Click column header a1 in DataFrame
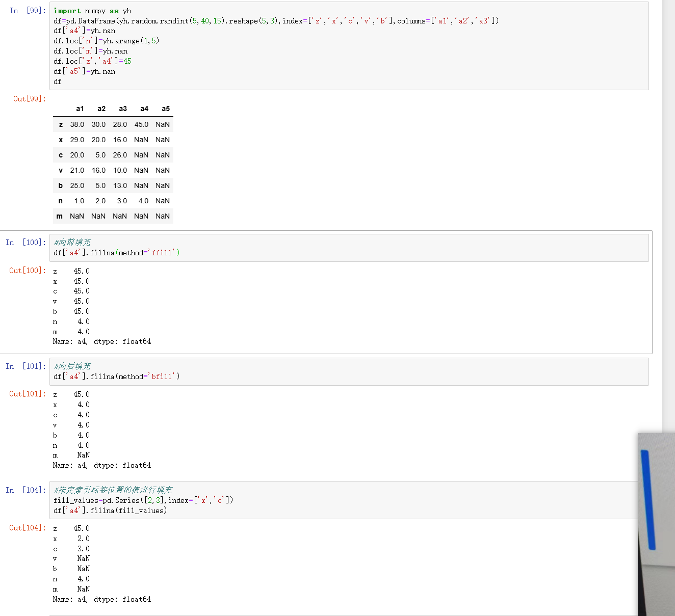The width and height of the screenshot is (675, 616). [80, 109]
